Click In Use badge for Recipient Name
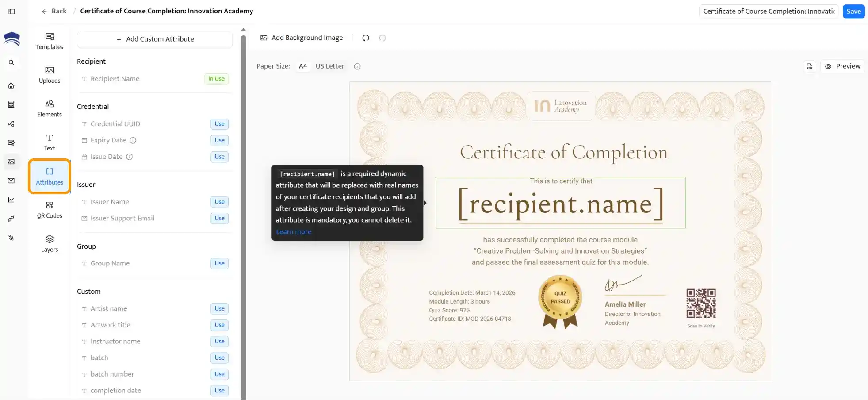The image size is (868, 400). [x=216, y=79]
